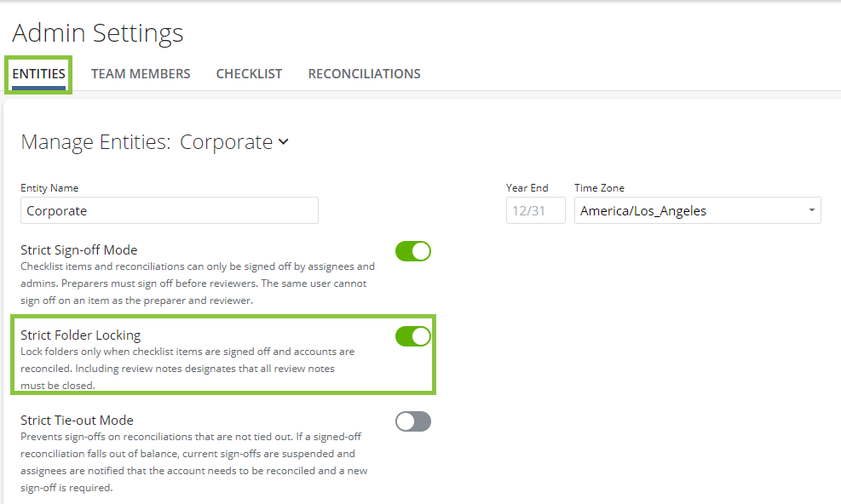Click the Manage Entities heading text
Image resolution: width=841 pixels, height=504 pixels.
95,142
